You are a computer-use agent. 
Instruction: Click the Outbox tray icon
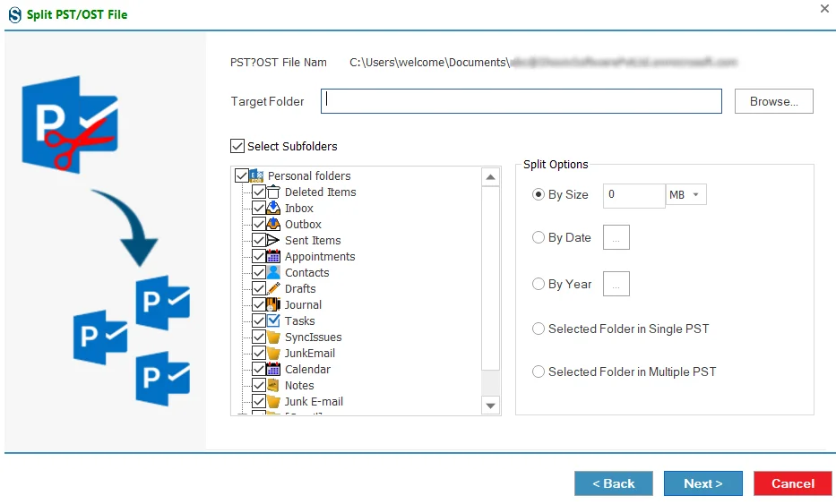[273, 224]
